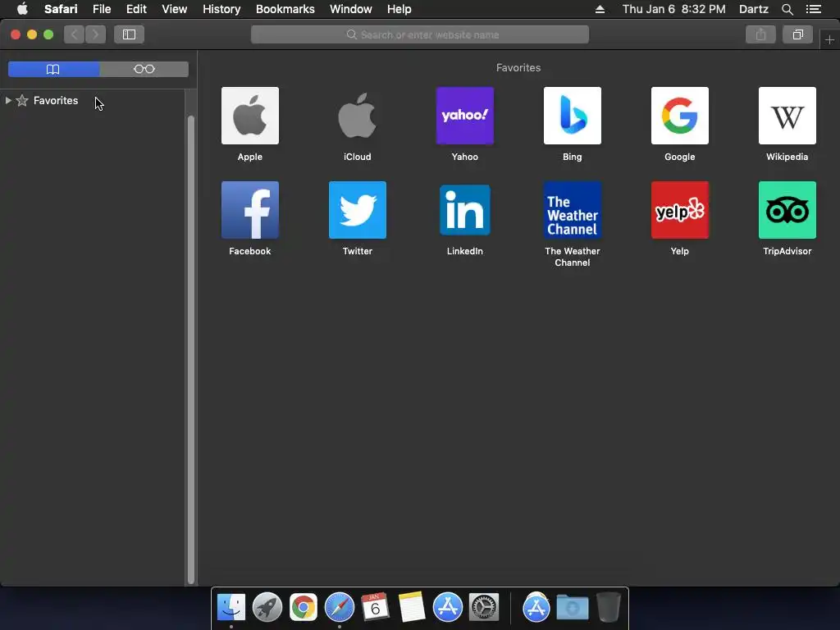Click the sidebar vertical scrollbar

click(x=190, y=349)
